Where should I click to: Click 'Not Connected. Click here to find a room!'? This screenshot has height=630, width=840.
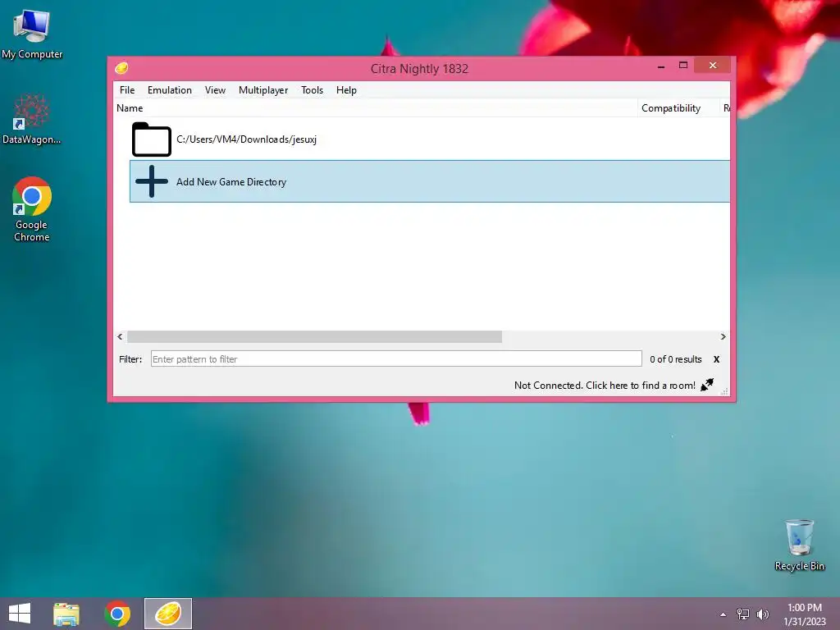[605, 386]
